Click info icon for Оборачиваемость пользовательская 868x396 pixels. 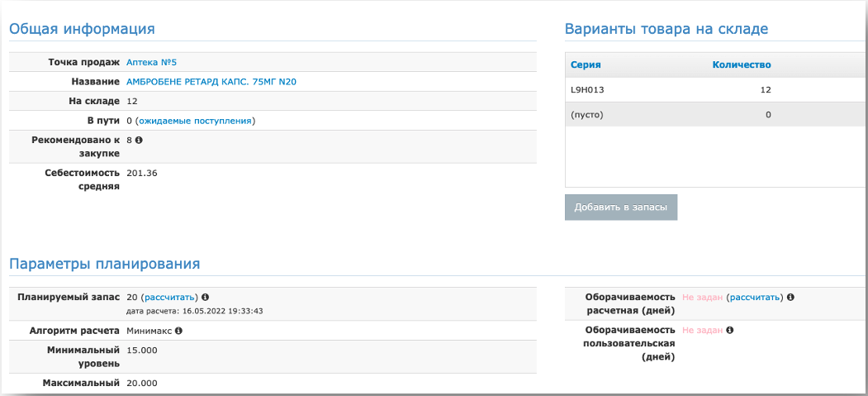(729, 330)
